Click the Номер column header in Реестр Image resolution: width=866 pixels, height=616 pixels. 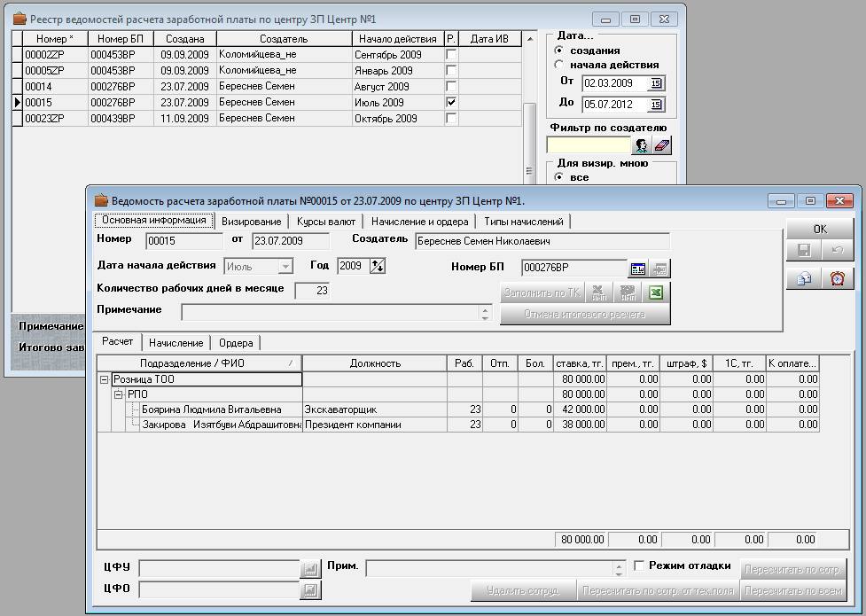click(55, 39)
